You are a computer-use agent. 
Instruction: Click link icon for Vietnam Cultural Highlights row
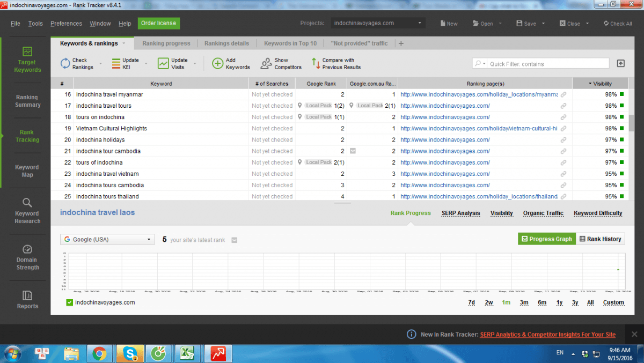pos(563,129)
